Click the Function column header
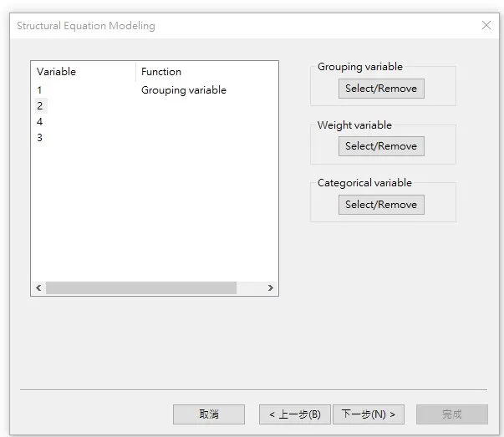Image resolution: width=504 pixels, height=437 pixels. click(206, 71)
